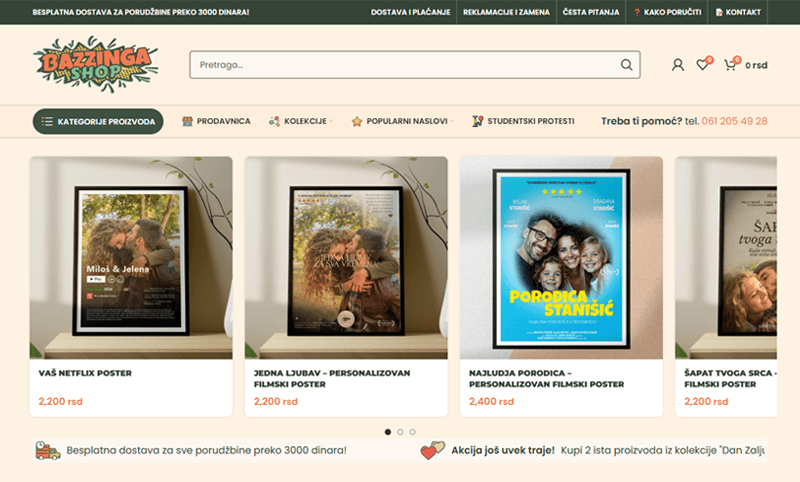The height and width of the screenshot is (482, 800).
Task: Open Šapat tvoga srca poster title
Action: click(730, 378)
